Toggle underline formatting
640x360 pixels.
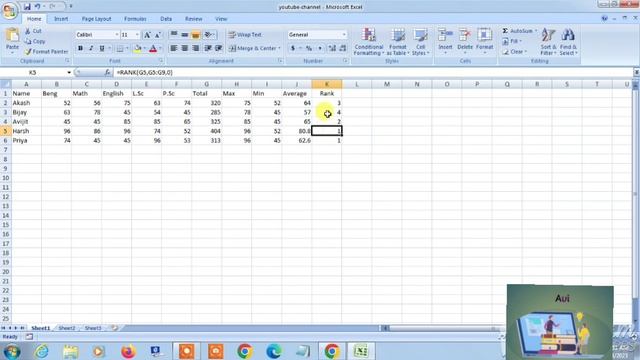click(x=102, y=48)
